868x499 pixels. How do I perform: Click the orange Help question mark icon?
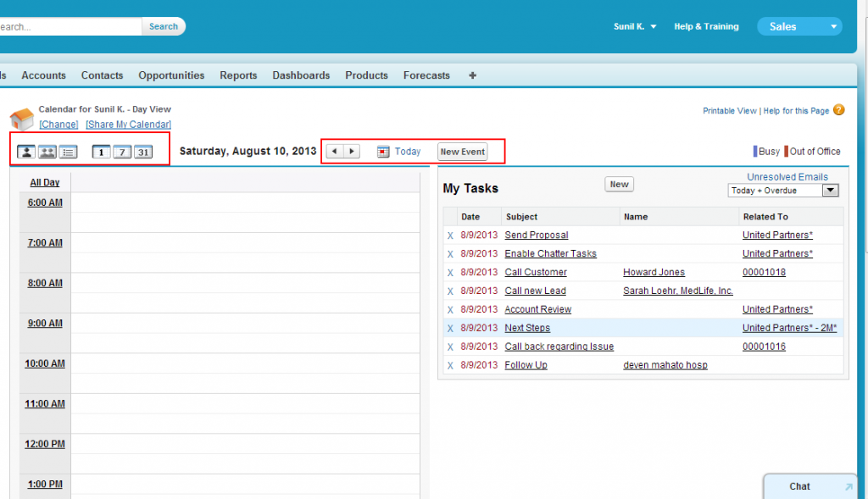pyautogui.click(x=838, y=110)
